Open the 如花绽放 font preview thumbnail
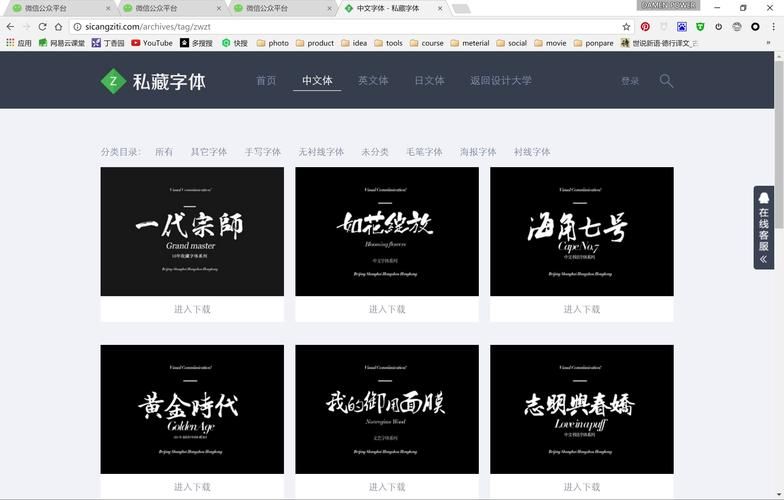 [x=387, y=232]
